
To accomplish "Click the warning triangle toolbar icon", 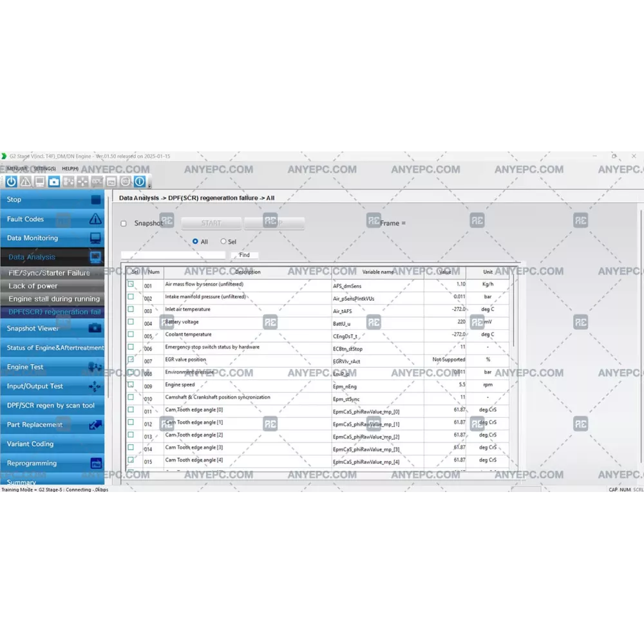I will (25, 182).
